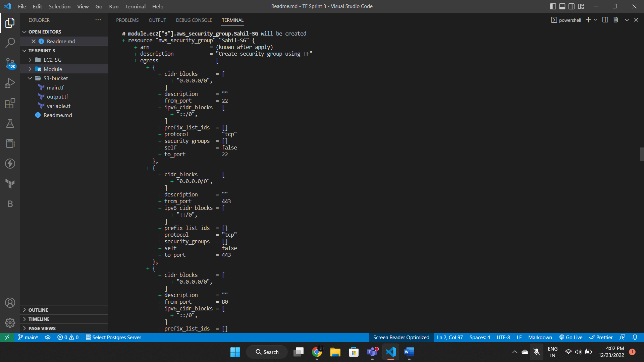Viewport: 644px width, 362px height.
Task: Open the Extensions view
Action: 10,103
